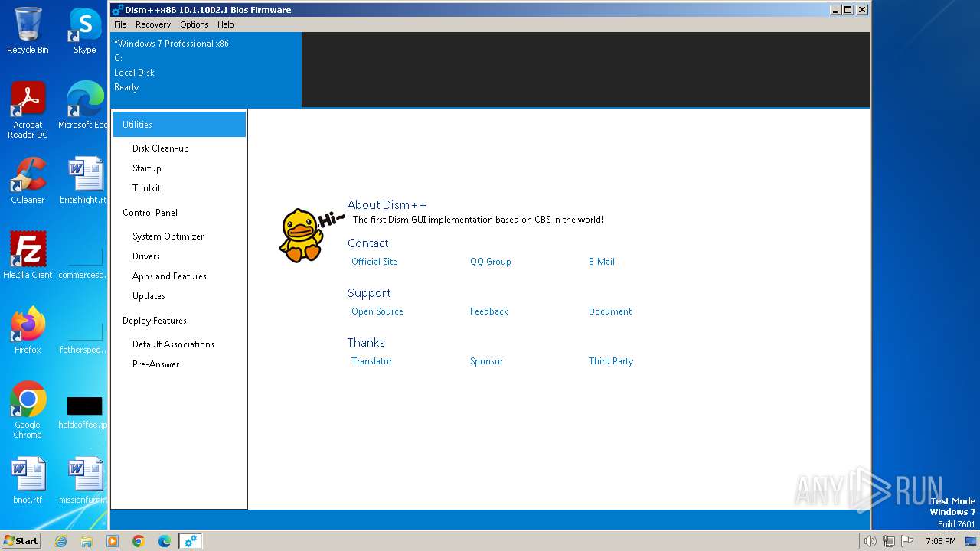980x551 pixels.
Task: Click the 7:05 PM system clock
Action: pos(940,541)
